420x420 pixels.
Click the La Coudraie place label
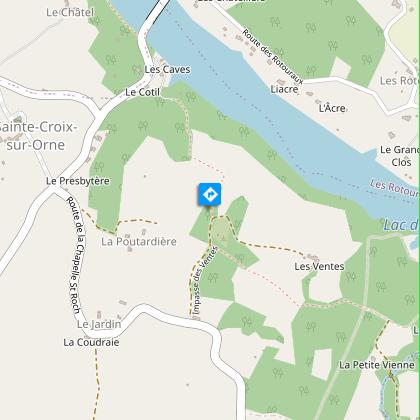point(91,342)
